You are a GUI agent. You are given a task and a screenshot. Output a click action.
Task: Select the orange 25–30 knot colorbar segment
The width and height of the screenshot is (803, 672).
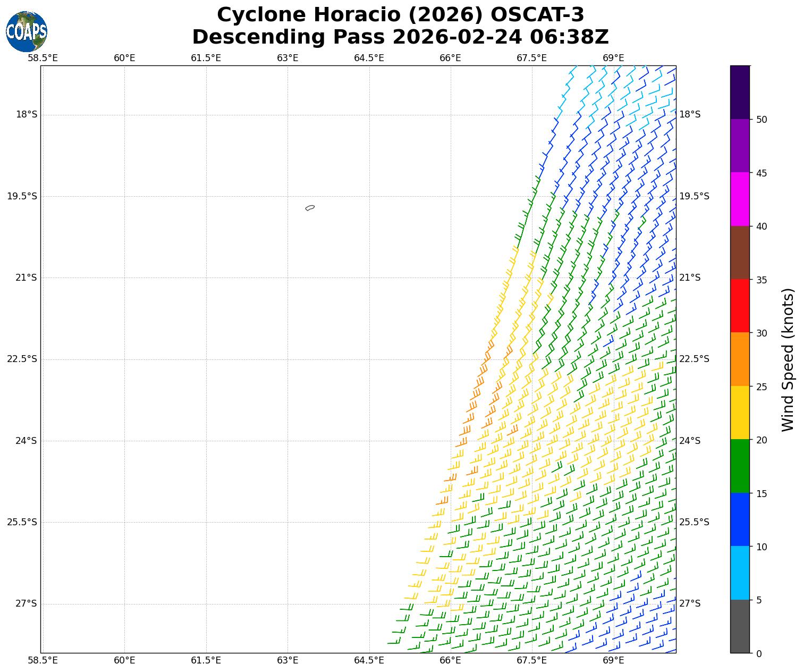pos(740,359)
